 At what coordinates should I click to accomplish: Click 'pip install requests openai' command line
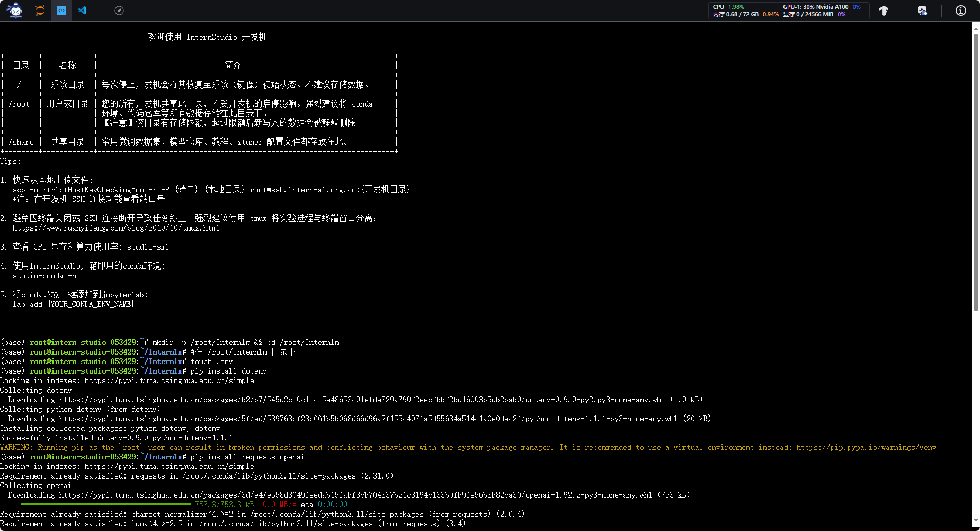coord(247,457)
